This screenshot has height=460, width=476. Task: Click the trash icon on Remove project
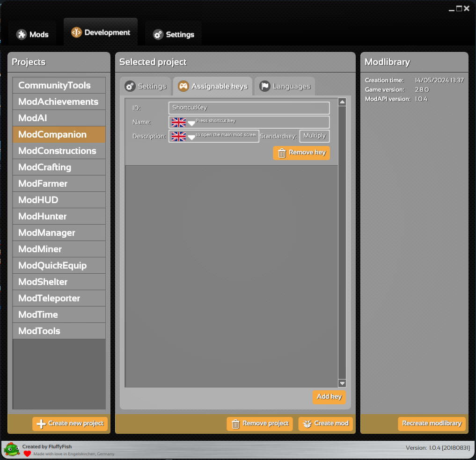(x=235, y=424)
